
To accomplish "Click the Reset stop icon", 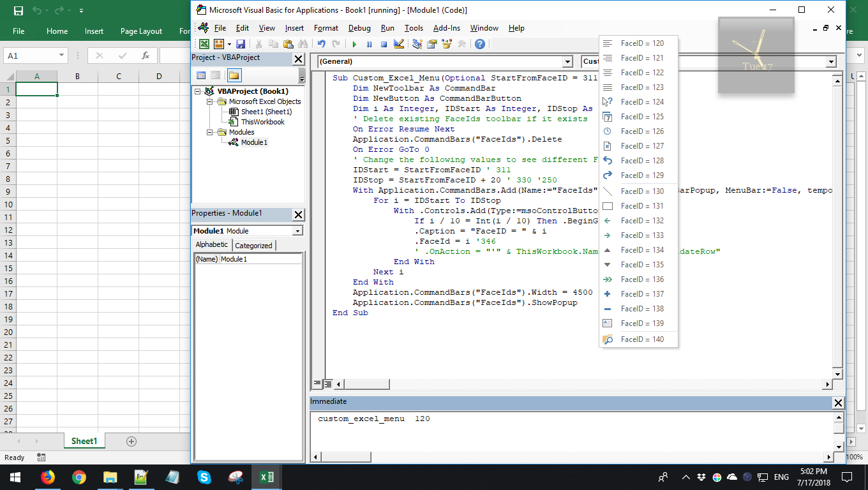I will click(384, 44).
